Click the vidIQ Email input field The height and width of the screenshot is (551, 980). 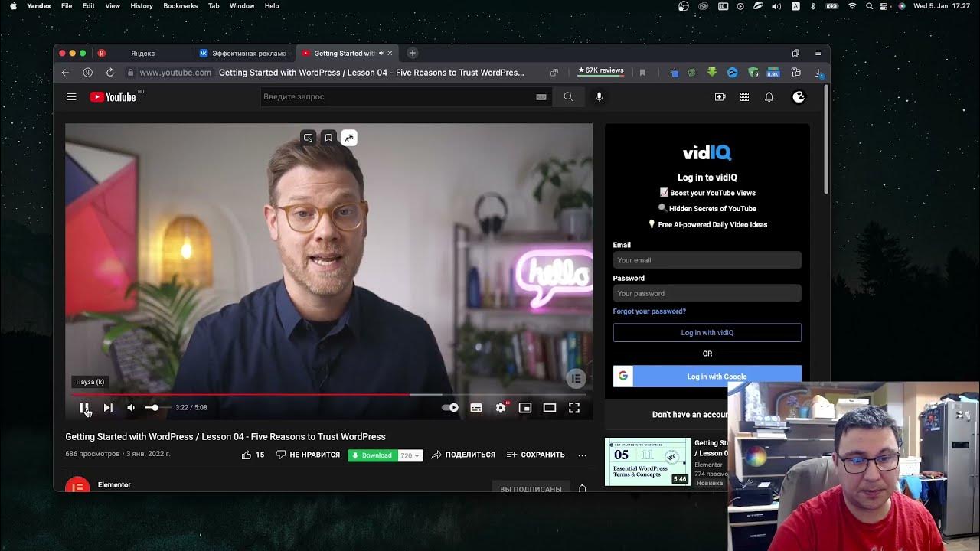[x=707, y=260]
